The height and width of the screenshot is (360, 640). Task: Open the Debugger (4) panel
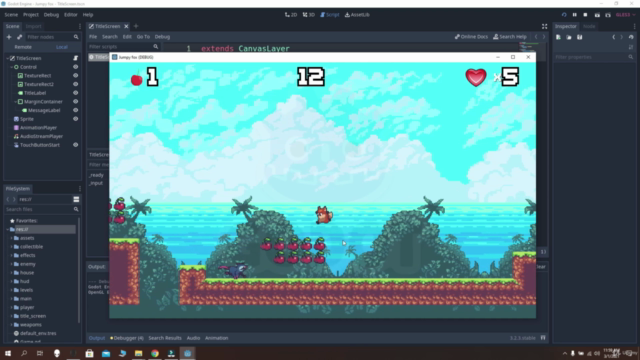point(127,338)
